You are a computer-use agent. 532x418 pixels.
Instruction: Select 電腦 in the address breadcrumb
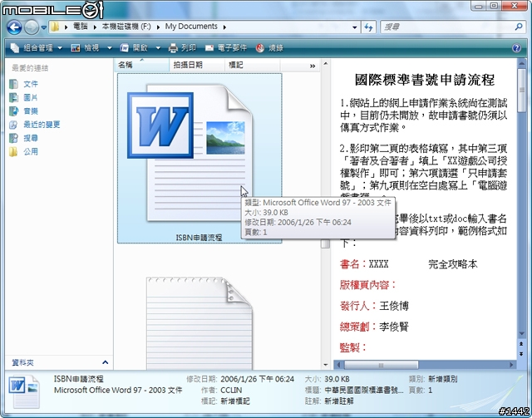click(x=81, y=27)
